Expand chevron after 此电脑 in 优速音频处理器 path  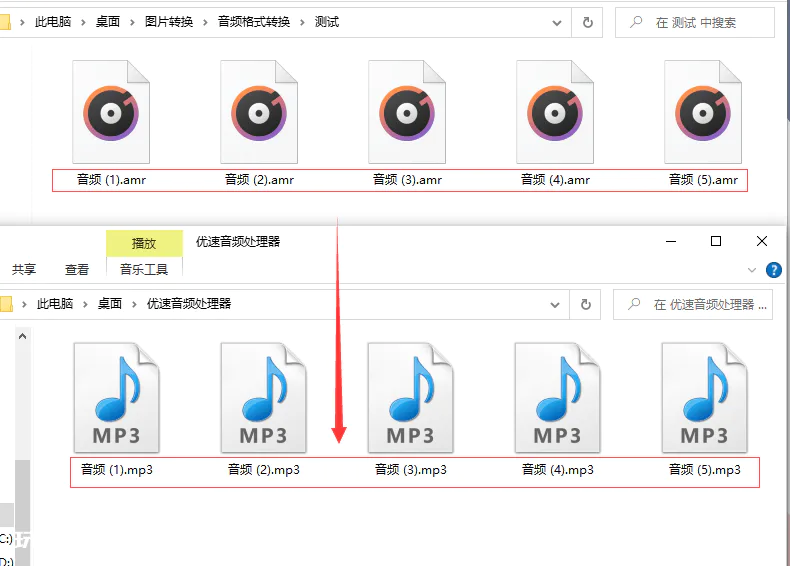pos(85,304)
